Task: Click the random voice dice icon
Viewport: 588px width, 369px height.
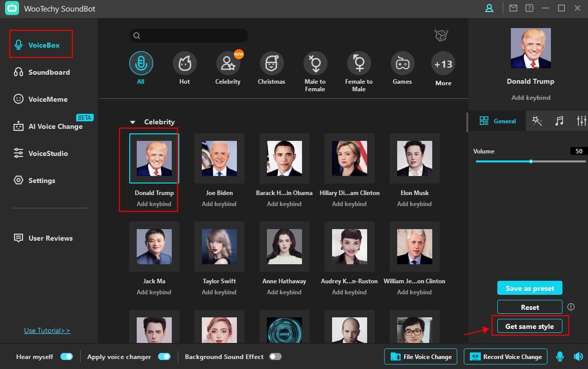Action: [441, 36]
